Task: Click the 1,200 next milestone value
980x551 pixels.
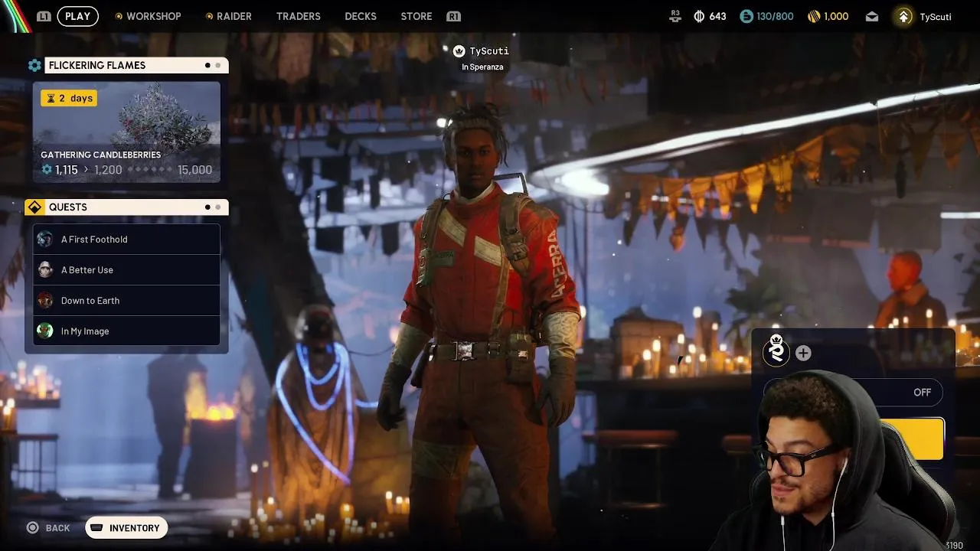Action: pos(108,170)
